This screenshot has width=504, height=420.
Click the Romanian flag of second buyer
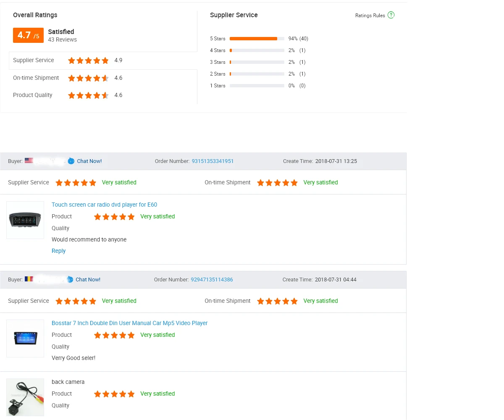(x=29, y=279)
